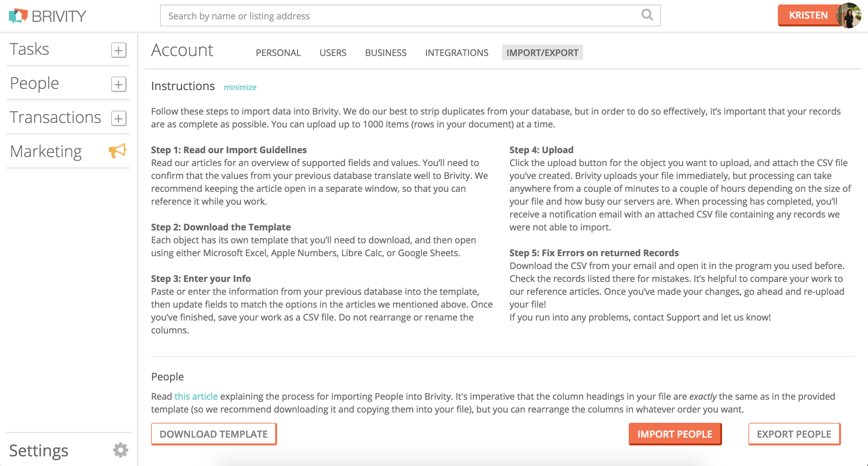This screenshot has height=466, width=868.
Task: Open the 'this article' link
Action: coord(196,396)
